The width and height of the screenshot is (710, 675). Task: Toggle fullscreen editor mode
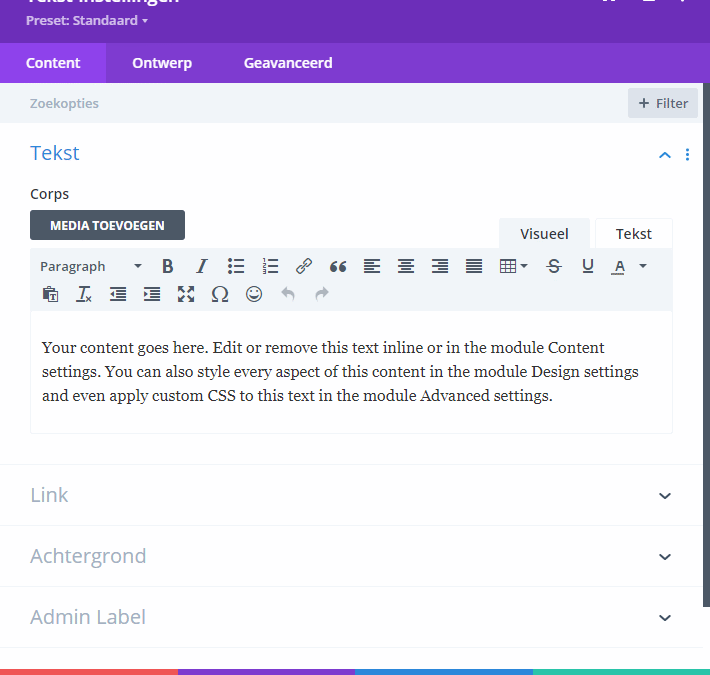click(186, 294)
